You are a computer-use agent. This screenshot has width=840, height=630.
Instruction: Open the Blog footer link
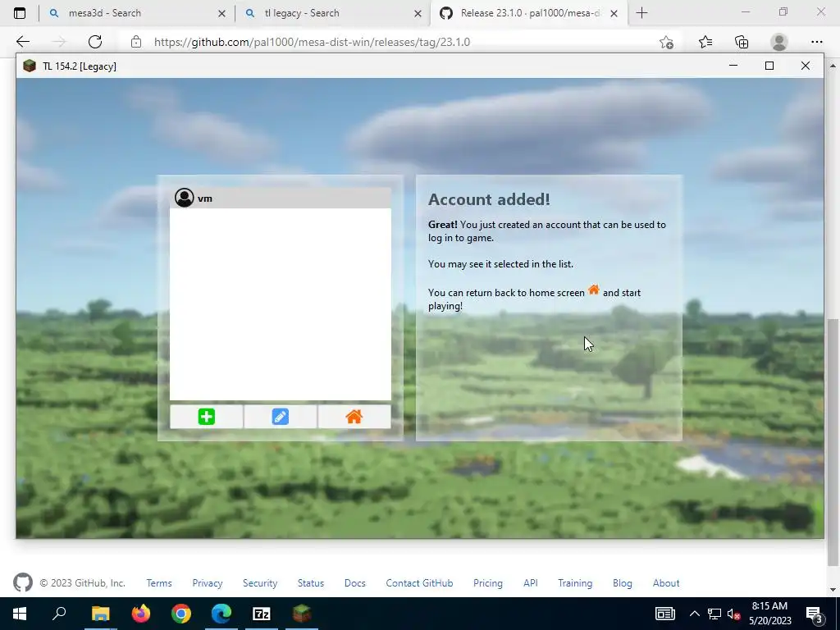623,583
